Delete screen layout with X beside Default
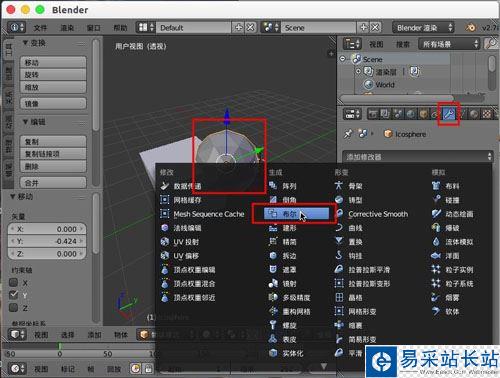This screenshot has height=378, width=500. coord(250,27)
